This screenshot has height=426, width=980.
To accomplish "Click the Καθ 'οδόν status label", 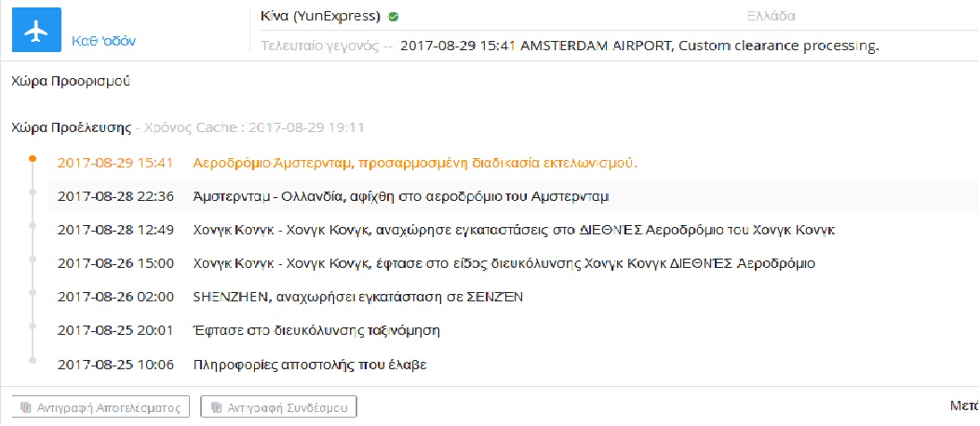I will (x=103, y=41).
